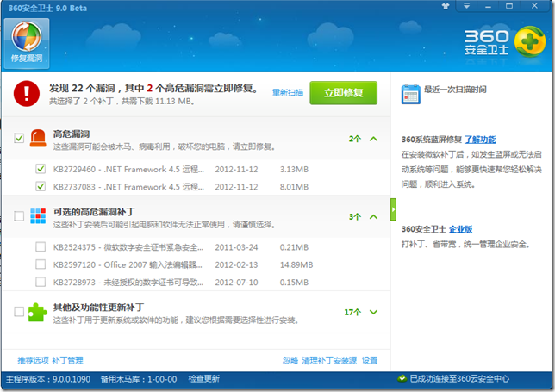Collapse the 高危漏洞 section chevron

click(x=373, y=138)
